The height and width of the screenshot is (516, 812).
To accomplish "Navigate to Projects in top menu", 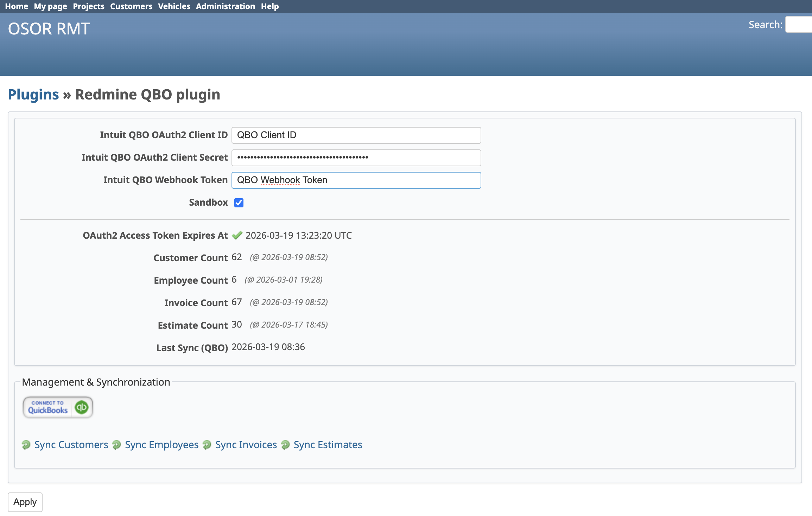I will (88, 6).
